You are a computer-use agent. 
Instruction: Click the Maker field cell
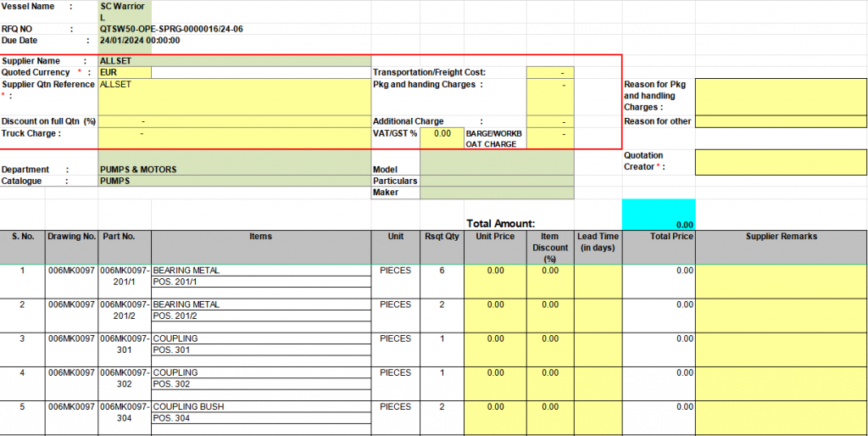(497, 193)
